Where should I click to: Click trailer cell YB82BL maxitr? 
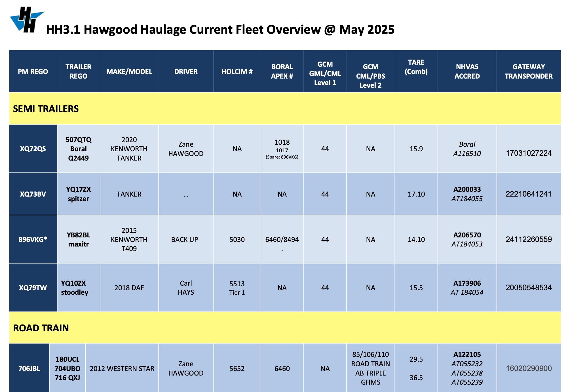point(79,239)
